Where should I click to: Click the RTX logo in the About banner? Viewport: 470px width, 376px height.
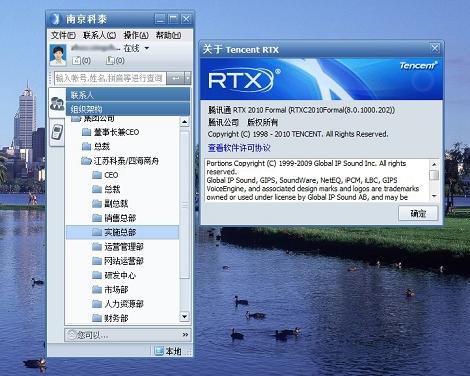(x=244, y=79)
